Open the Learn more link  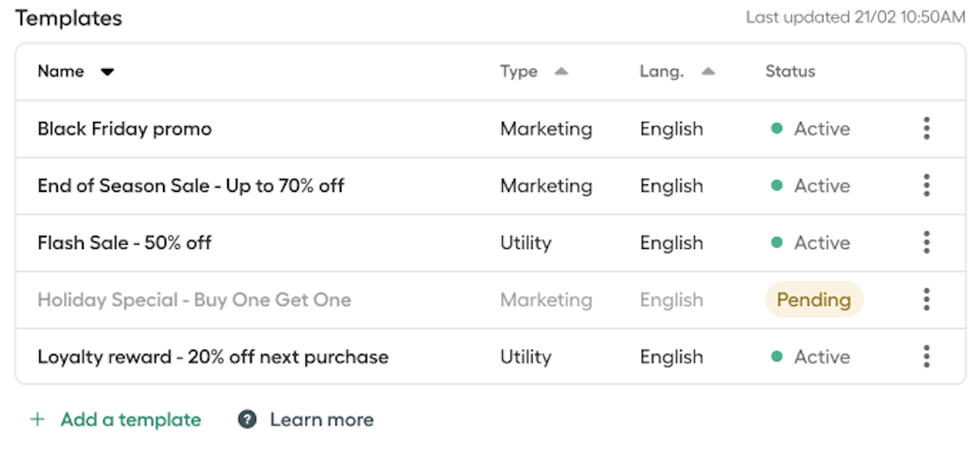[322, 420]
